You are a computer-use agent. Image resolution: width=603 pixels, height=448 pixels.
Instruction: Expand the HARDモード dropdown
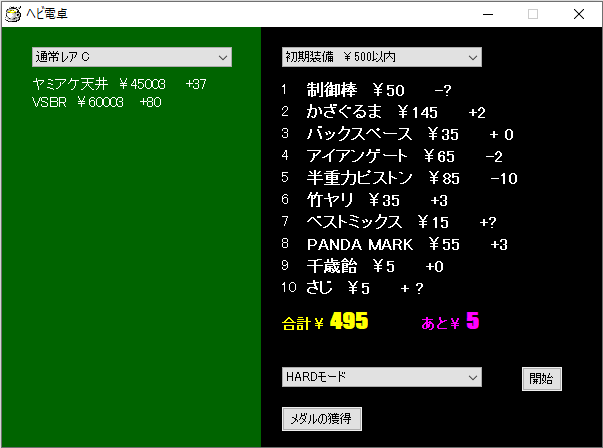[381, 377]
